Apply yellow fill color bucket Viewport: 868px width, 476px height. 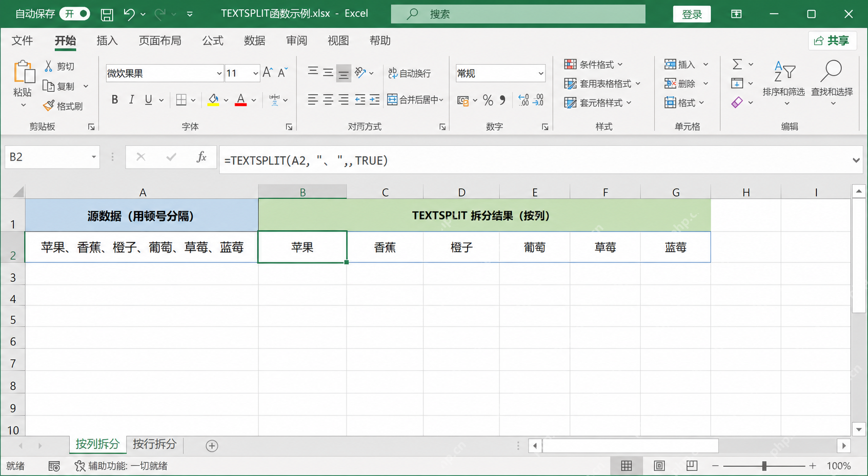coord(213,100)
